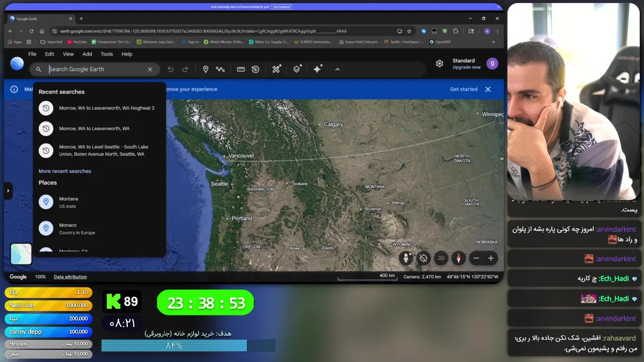644x362 pixels.
Task: Clear the Google Earth search box
Action: click(x=150, y=69)
